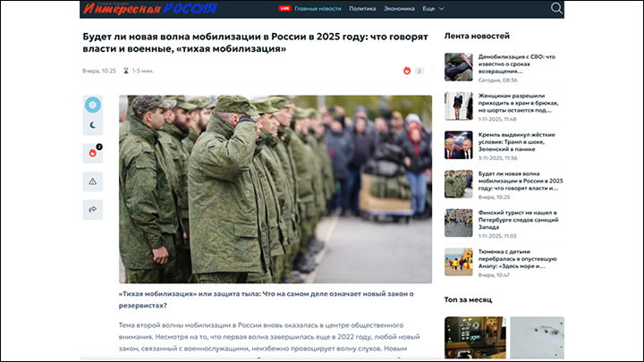644x362 pixels.
Task: Click thumbnail for Женщинам разрешили приходить article
Action: pyautogui.click(x=458, y=105)
